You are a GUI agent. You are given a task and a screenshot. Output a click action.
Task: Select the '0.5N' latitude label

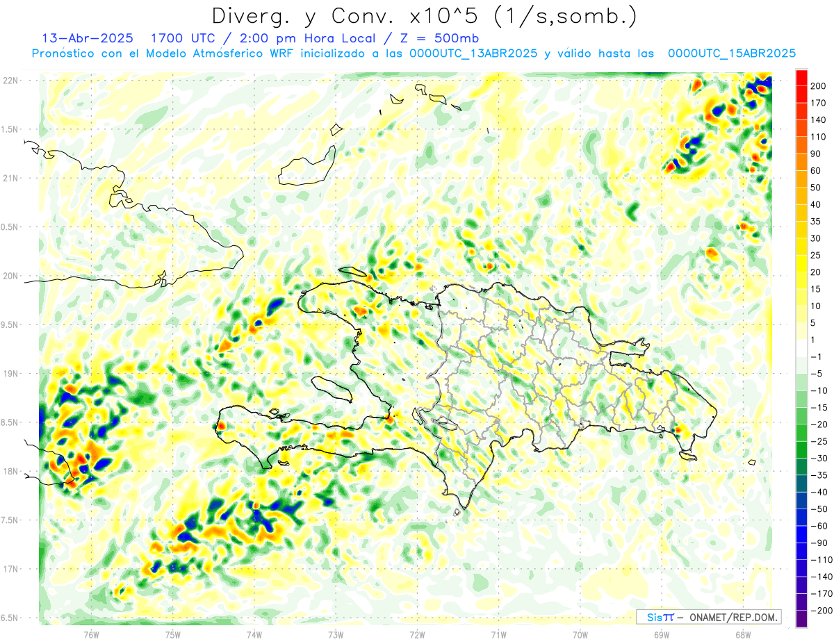coord(10,227)
